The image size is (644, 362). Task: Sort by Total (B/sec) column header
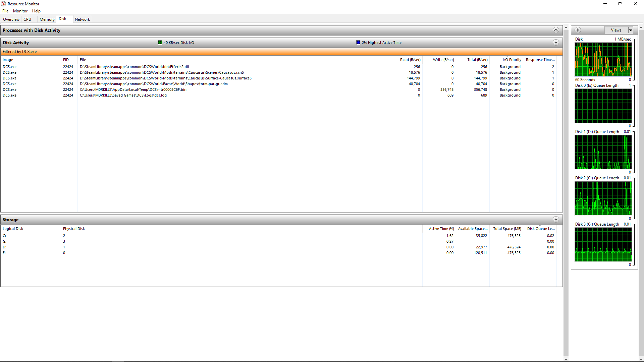[x=473, y=60]
